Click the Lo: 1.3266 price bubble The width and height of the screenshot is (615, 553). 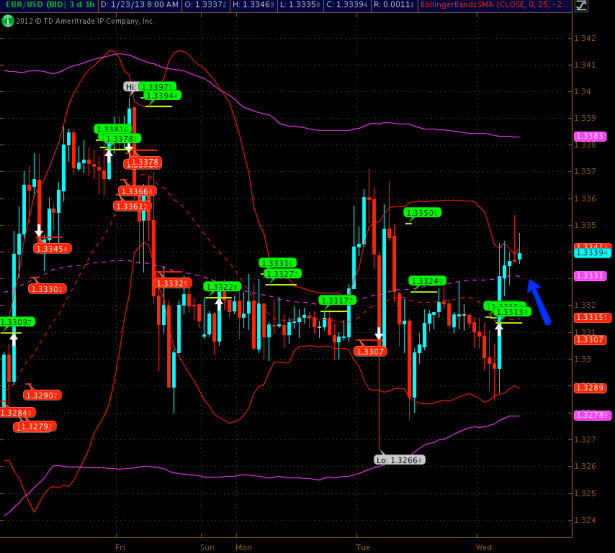click(x=398, y=460)
